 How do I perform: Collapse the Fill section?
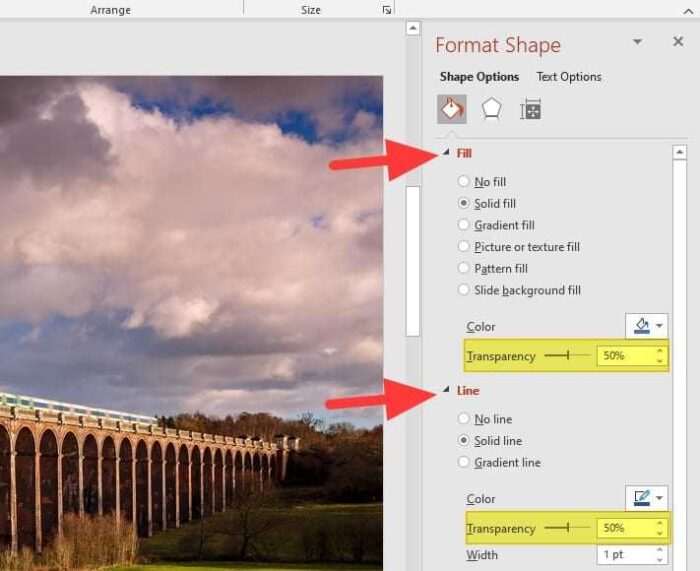[x=446, y=153]
